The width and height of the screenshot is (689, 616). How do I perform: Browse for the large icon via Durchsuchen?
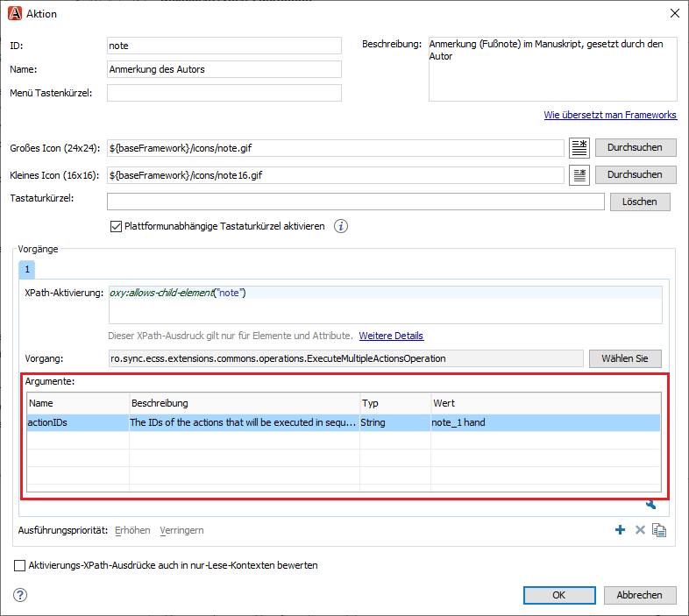pos(636,147)
